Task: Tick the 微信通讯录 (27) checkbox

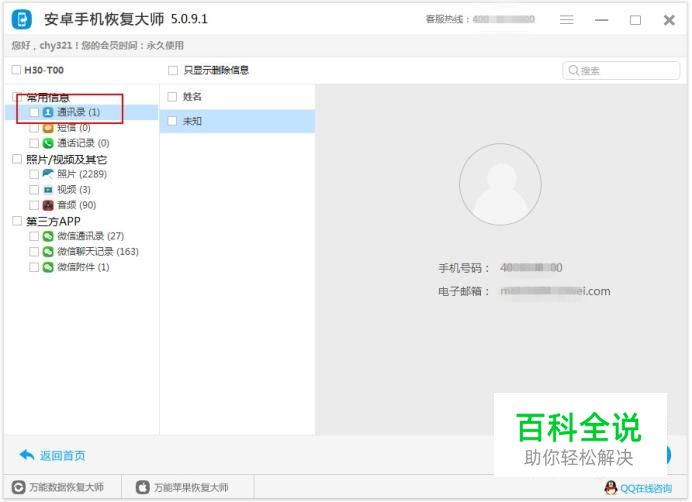Action: pyautogui.click(x=34, y=236)
